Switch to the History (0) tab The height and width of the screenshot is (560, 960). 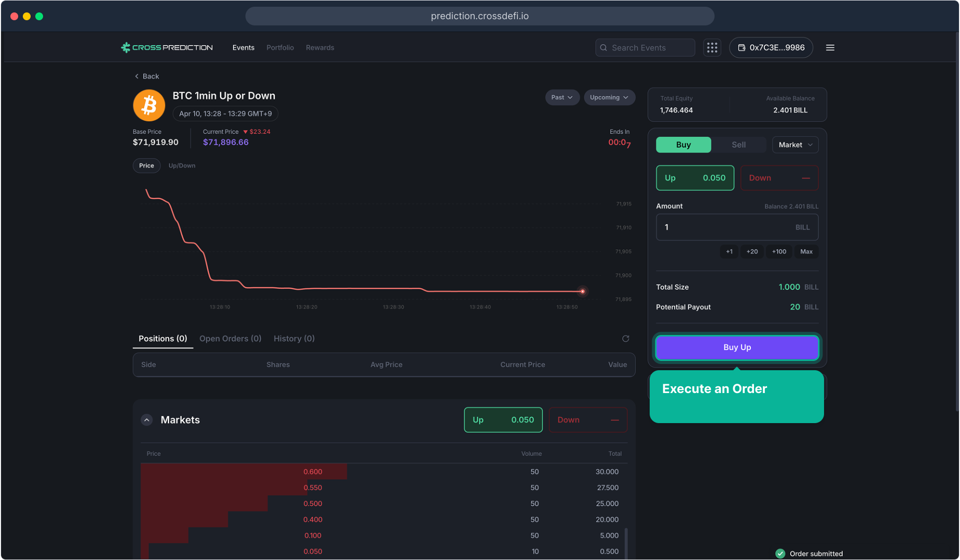tap(294, 339)
